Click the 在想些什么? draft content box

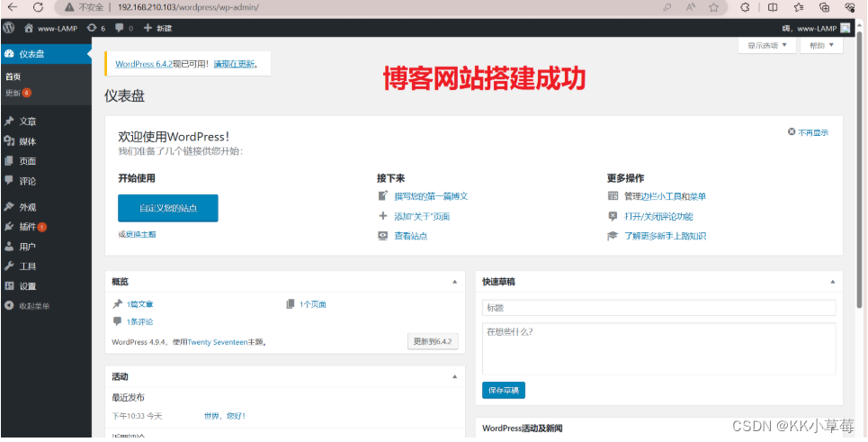tap(658, 349)
